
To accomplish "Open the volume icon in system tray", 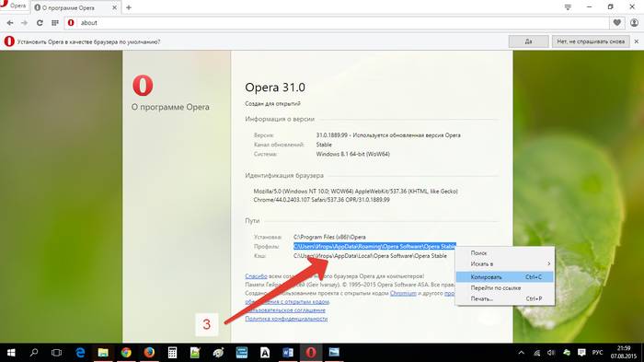I will click(x=551, y=353).
